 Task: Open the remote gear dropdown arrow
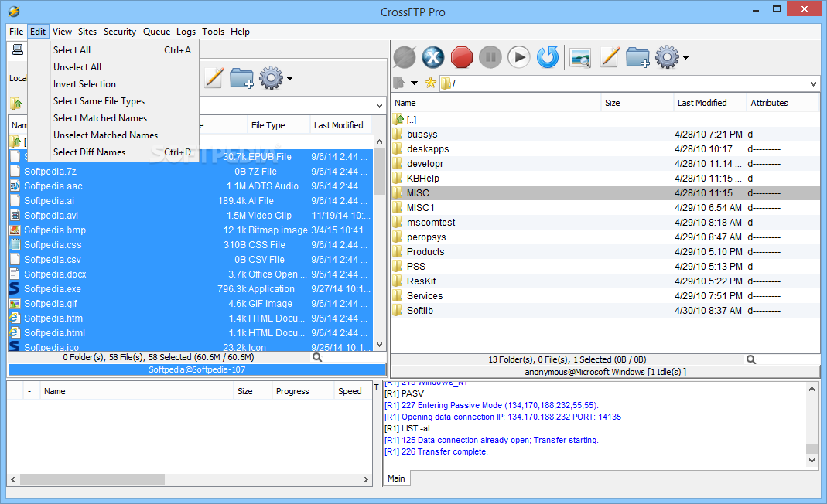click(685, 57)
